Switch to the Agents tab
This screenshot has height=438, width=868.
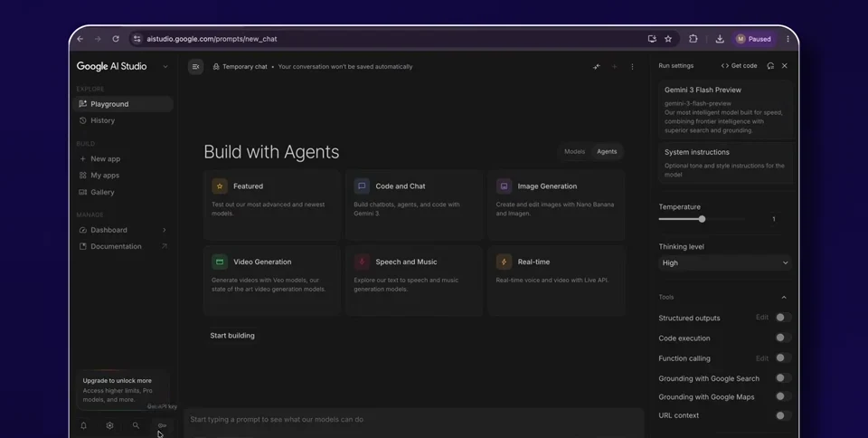[x=607, y=152]
